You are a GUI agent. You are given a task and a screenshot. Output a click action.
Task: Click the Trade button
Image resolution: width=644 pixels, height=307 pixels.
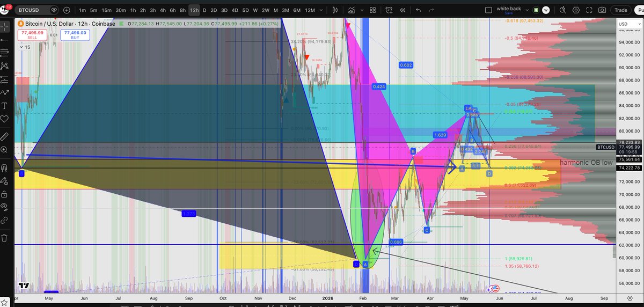[x=621, y=10]
